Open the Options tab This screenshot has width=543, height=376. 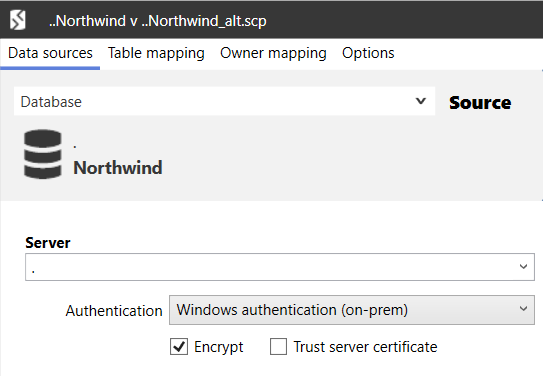(x=368, y=53)
